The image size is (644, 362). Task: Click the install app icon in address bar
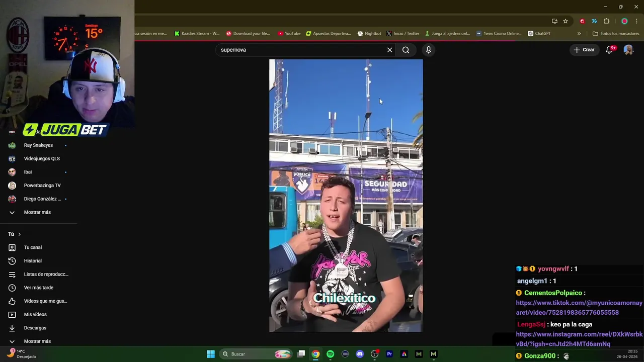(x=554, y=21)
